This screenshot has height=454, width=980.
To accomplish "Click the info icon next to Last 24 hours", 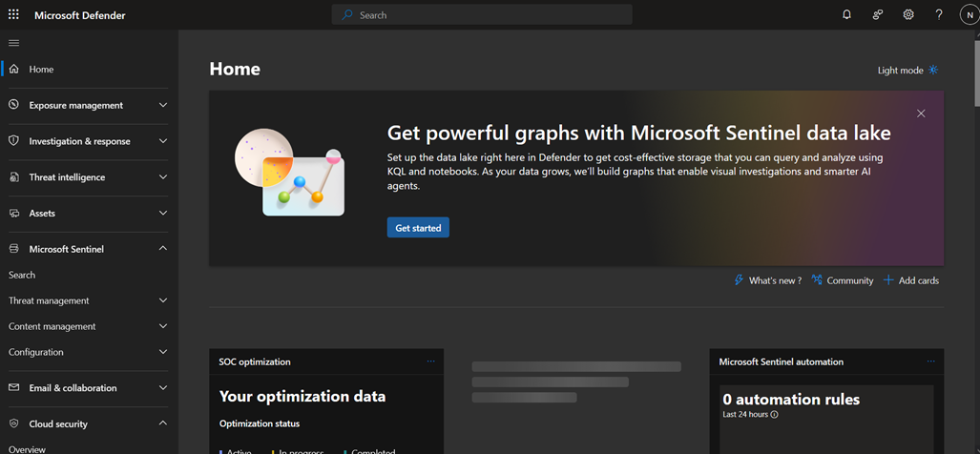I will pyautogui.click(x=775, y=415).
